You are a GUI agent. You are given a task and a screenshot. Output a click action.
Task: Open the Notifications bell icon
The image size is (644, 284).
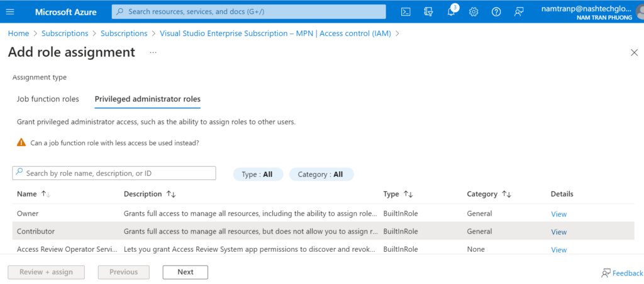[452, 11]
